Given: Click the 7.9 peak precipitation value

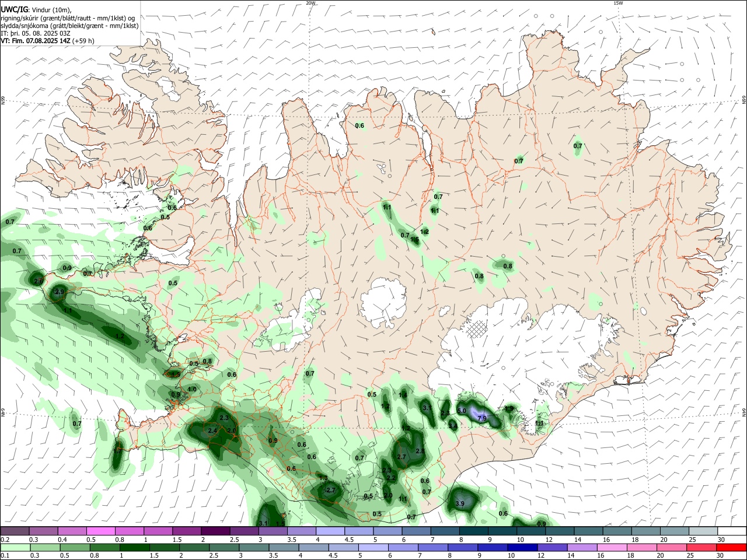Looking at the screenshot, I should pos(482,419).
